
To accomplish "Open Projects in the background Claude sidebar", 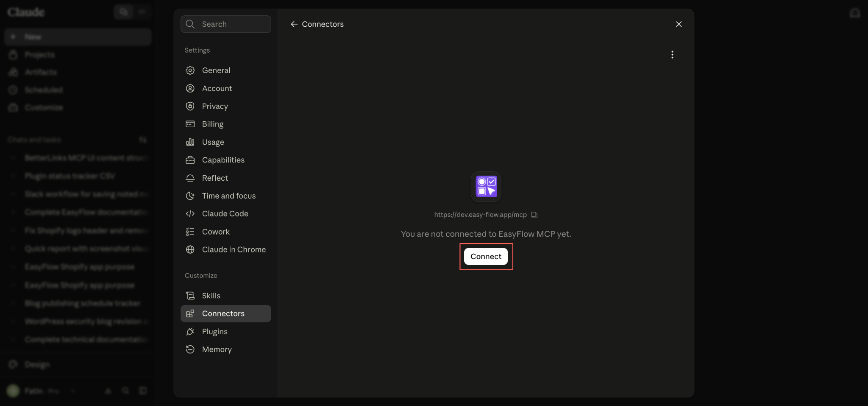I will point(78,55).
